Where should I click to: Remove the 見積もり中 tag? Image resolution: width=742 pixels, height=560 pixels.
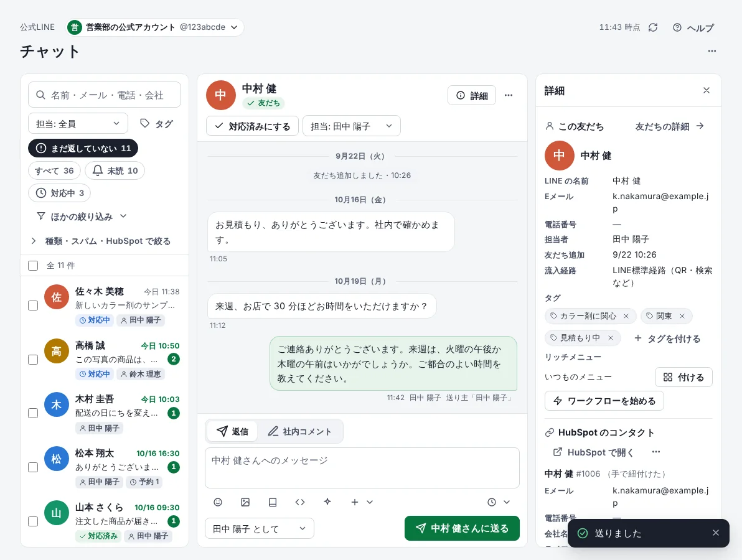tap(611, 338)
